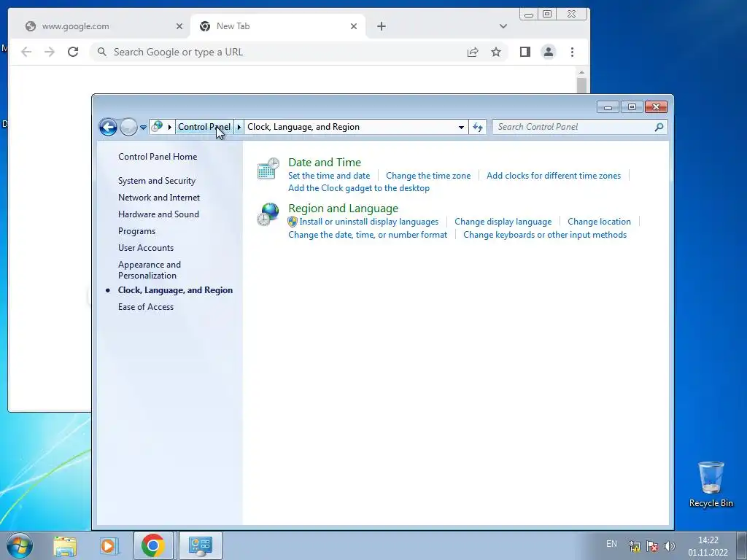Screen dimensions: 747x560
Task: Click the Control Panel back arrow button
Action: 108,127
